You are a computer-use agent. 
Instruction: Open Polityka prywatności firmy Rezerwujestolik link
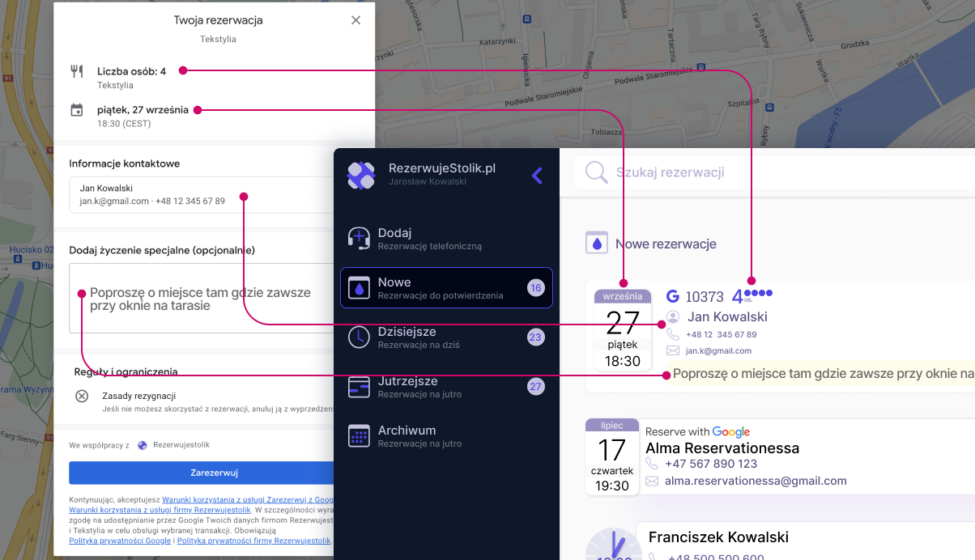coord(254,541)
